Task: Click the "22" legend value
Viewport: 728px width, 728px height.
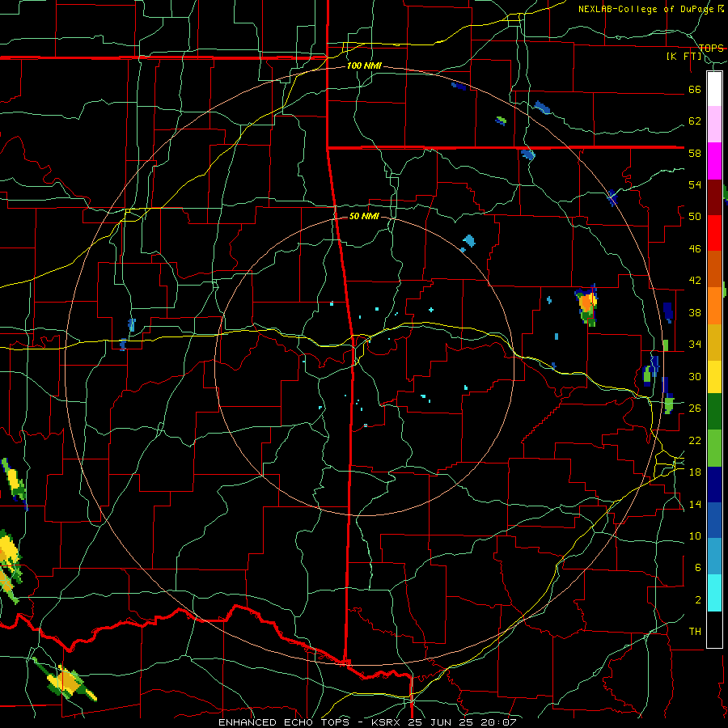Action: point(695,440)
